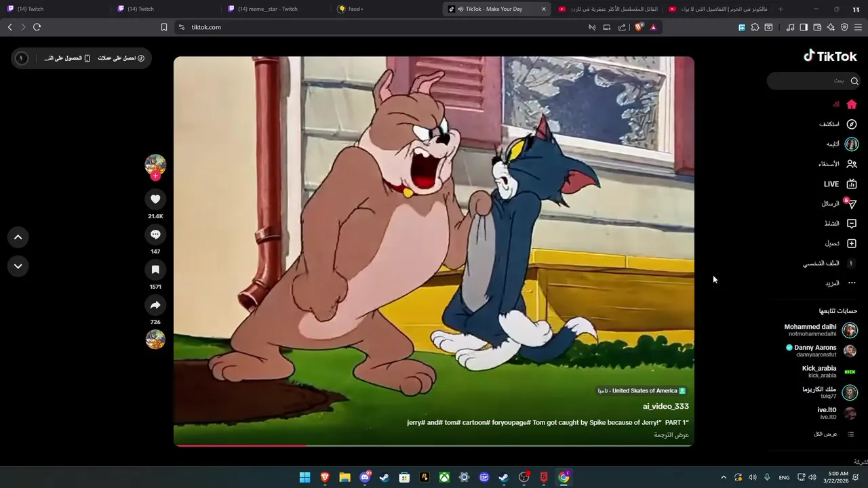Screen dimensions: 868x488
Task: Open the tuiq7 followed account
Action: (830, 392)
